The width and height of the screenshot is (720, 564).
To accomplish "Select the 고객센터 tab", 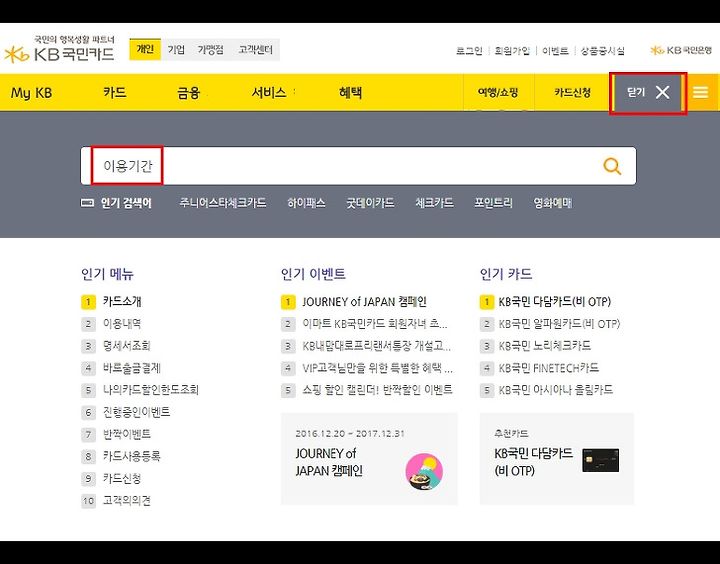I will point(255,49).
